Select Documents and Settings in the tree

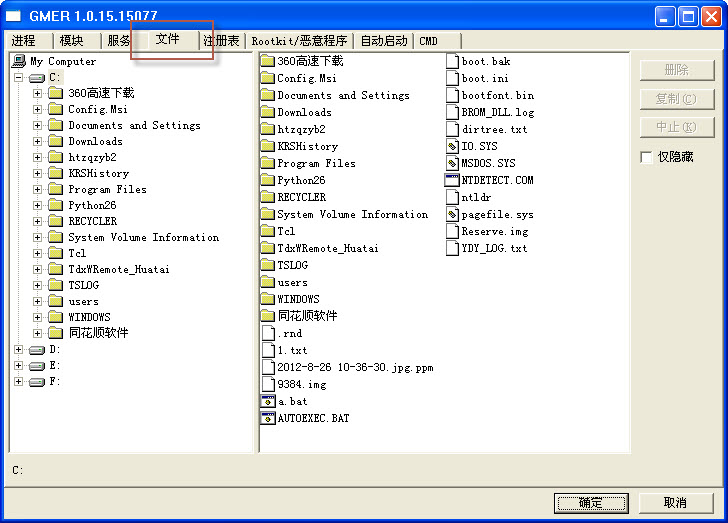[134, 126]
